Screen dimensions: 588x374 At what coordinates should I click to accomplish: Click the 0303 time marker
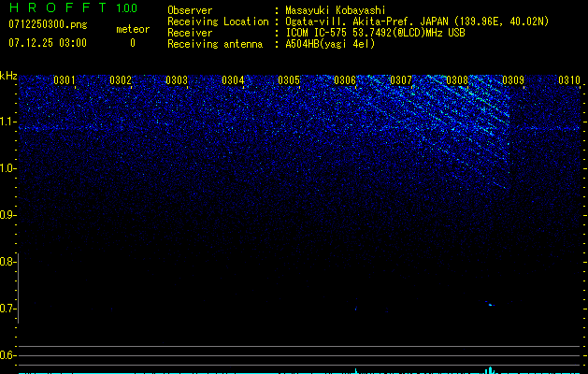(177, 79)
